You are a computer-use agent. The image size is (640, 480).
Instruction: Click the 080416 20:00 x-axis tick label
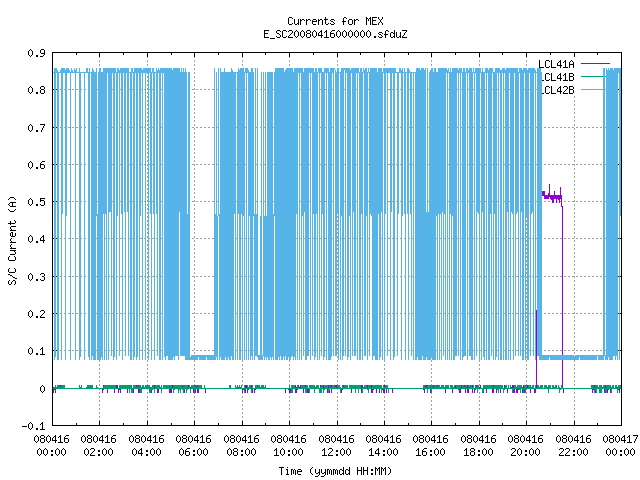[x=525, y=446]
